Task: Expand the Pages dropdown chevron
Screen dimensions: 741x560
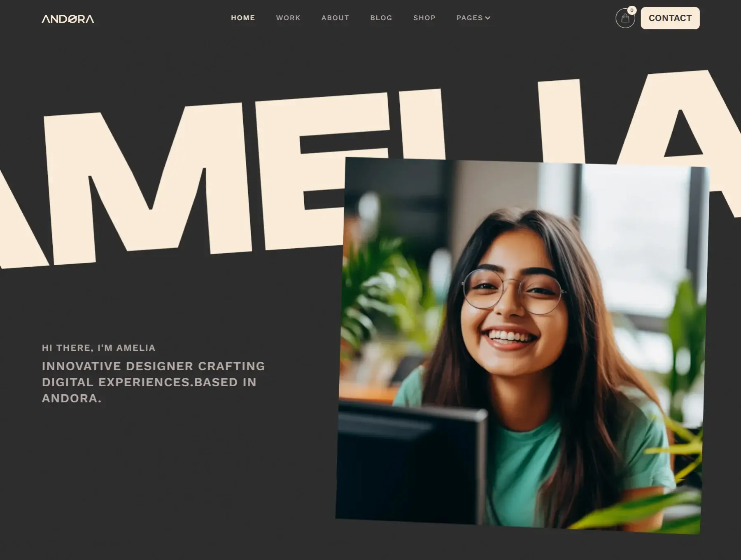Action: click(x=488, y=18)
